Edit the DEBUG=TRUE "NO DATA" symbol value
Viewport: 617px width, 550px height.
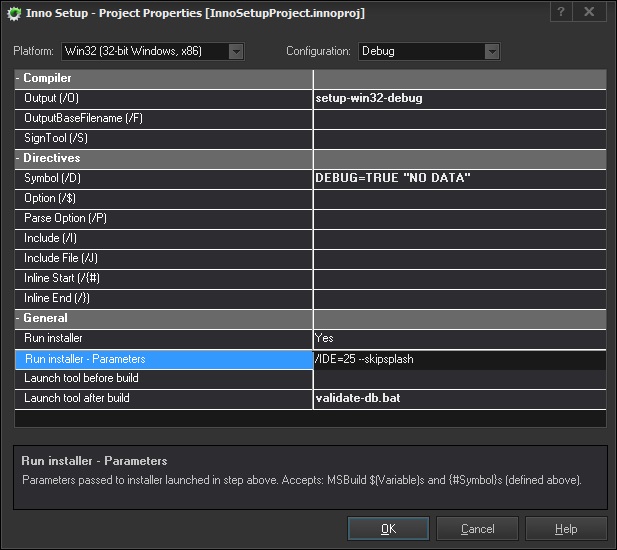(460, 178)
